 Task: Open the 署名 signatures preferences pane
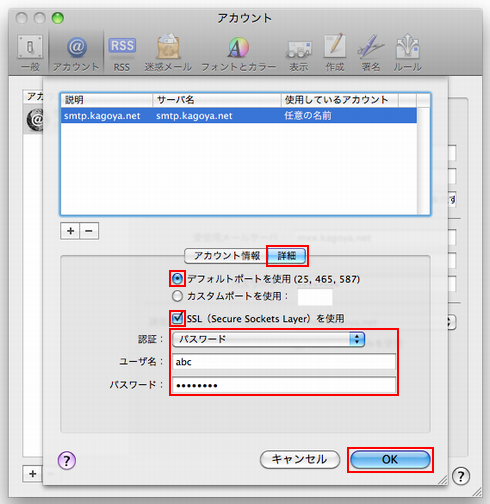coord(371,53)
